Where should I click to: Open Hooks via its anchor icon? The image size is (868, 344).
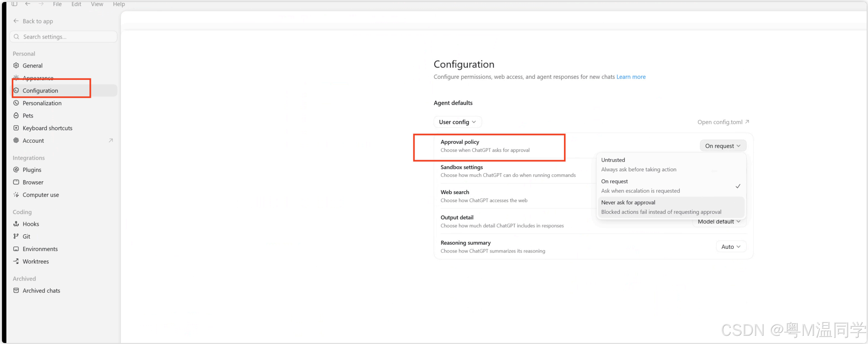(16, 224)
